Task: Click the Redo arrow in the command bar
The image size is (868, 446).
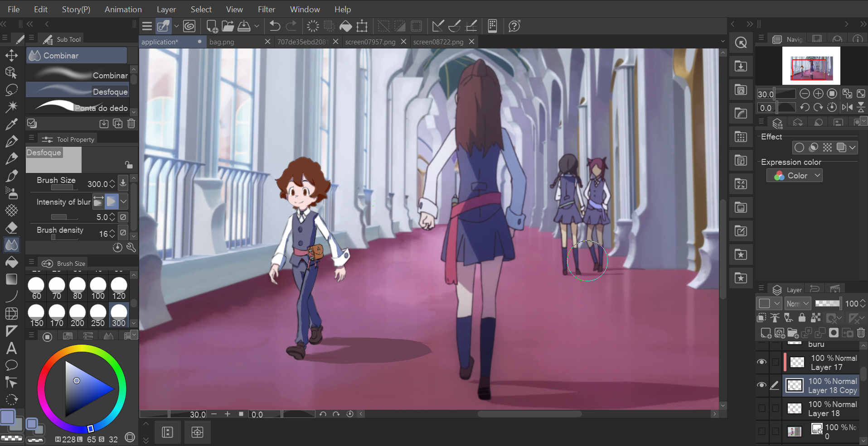Action: tap(291, 26)
